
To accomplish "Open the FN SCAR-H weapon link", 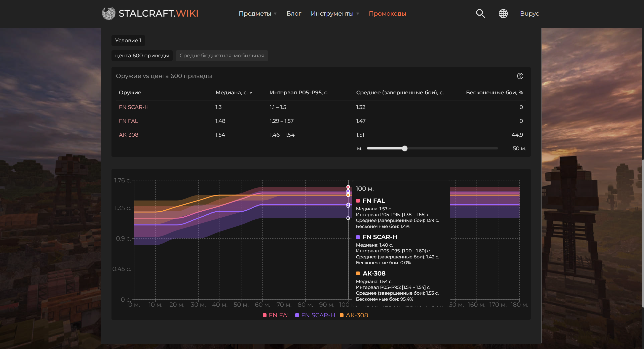I will [134, 107].
